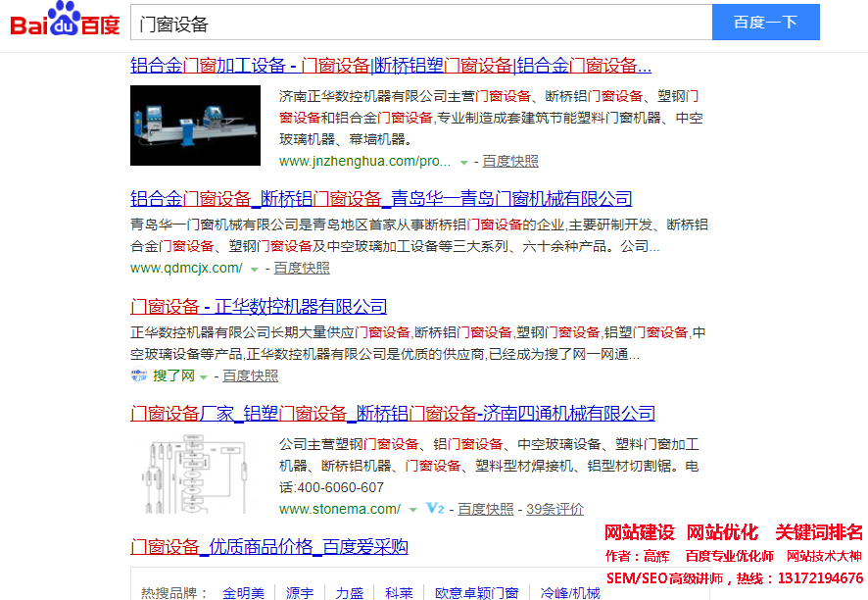Click the Baidu logo
868x600 pixels.
tap(65, 22)
